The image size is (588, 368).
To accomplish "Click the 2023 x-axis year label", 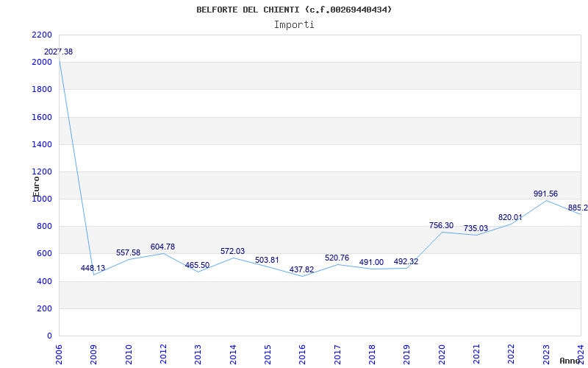I will [546, 355].
